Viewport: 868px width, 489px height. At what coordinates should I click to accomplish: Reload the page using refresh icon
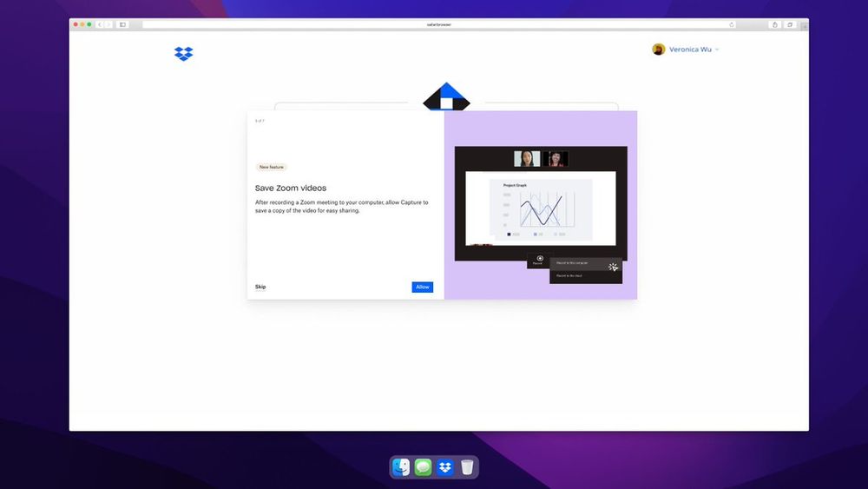click(731, 24)
